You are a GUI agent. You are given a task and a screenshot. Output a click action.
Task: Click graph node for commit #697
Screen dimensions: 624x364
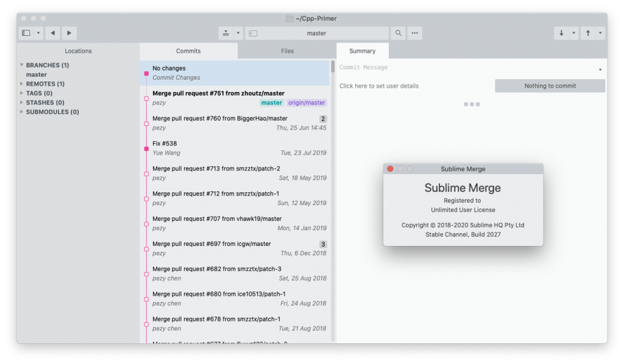[x=146, y=249]
